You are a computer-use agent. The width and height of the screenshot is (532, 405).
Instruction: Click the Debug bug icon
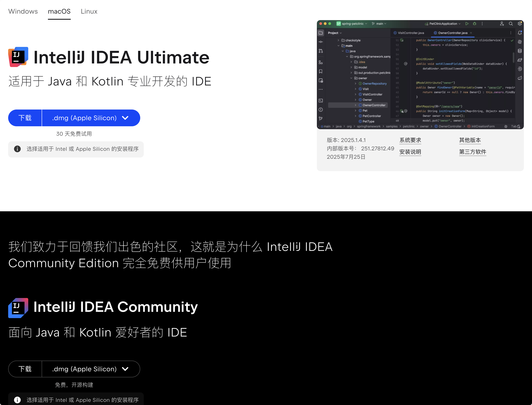474,24
